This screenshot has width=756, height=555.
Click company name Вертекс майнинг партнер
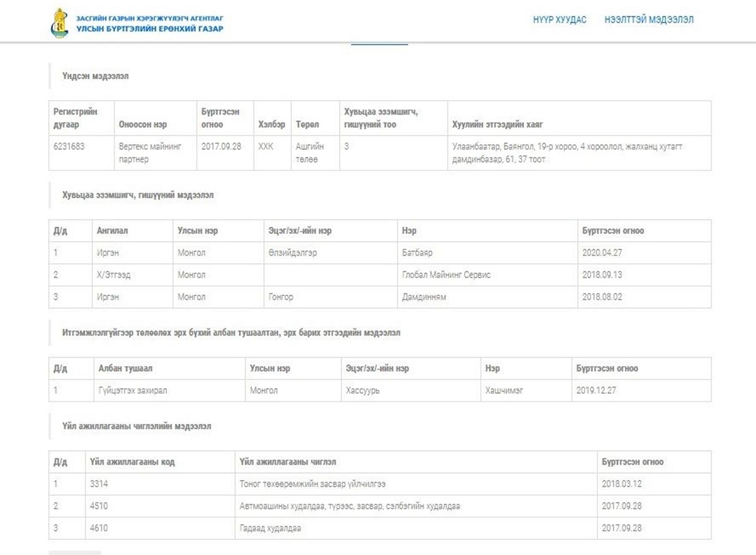click(x=150, y=152)
